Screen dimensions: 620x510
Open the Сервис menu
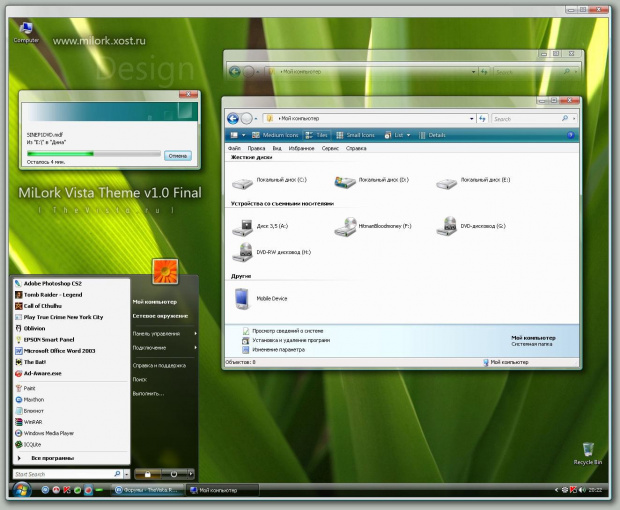tap(330, 148)
